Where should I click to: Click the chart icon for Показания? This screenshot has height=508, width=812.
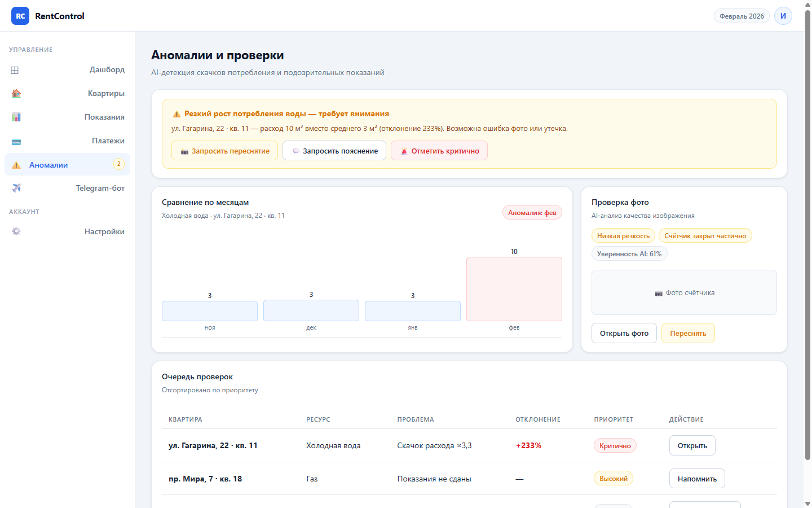coord(16,117)
